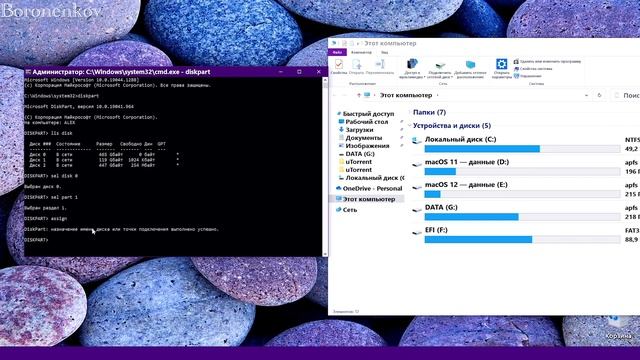Click the Explorer back arrow

tap(335, 95)
